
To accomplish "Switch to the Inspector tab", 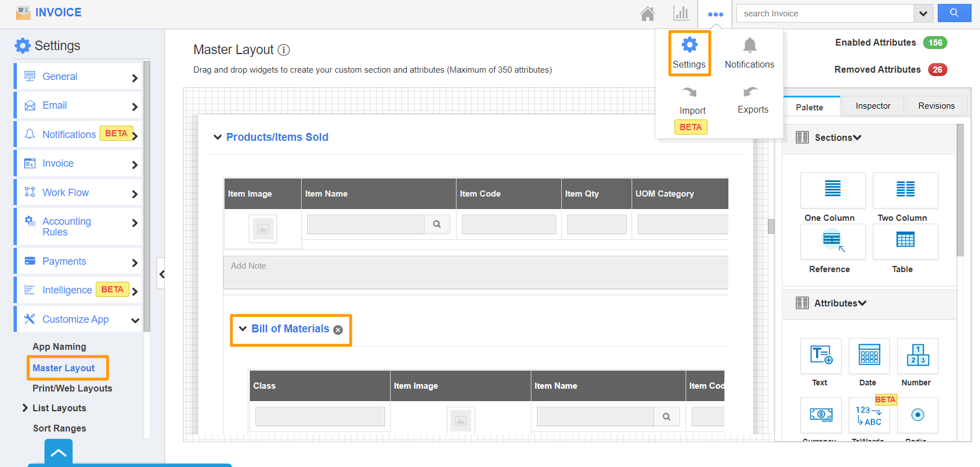I will [873, 106].
